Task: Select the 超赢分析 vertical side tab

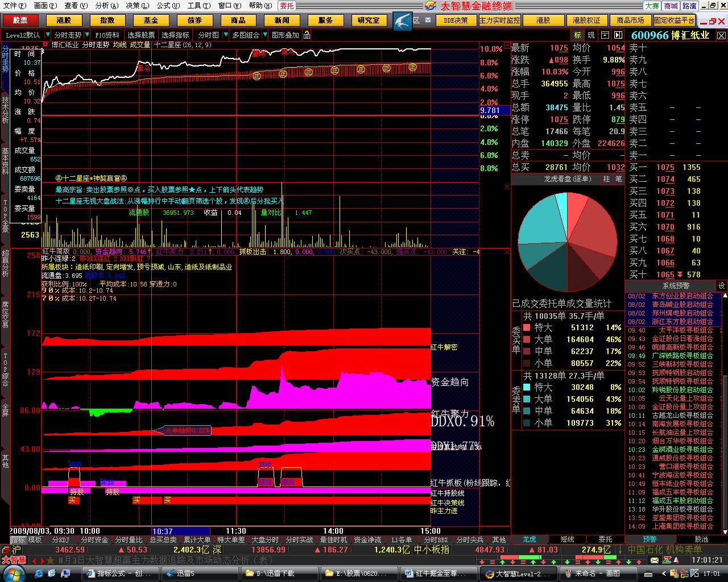Action: point(5,263)
